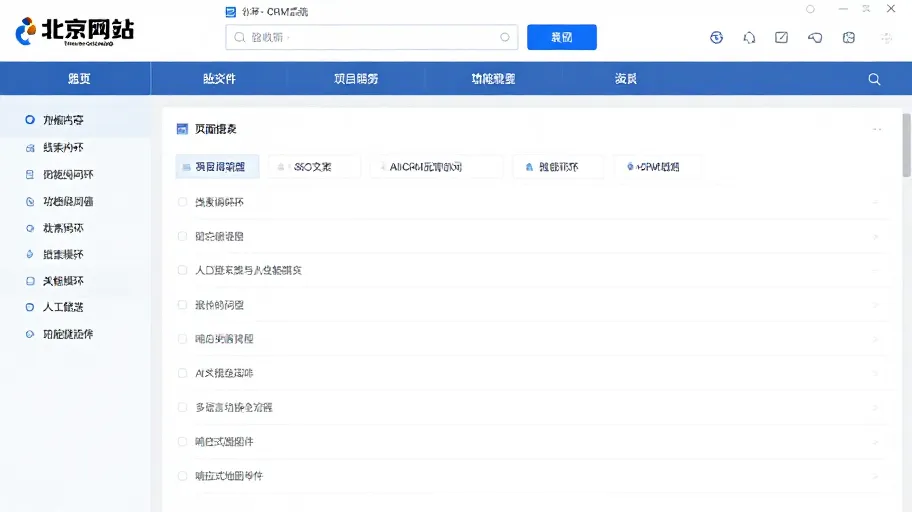Click the icon beside the 人工 sidebar item

tap(30, 307)
